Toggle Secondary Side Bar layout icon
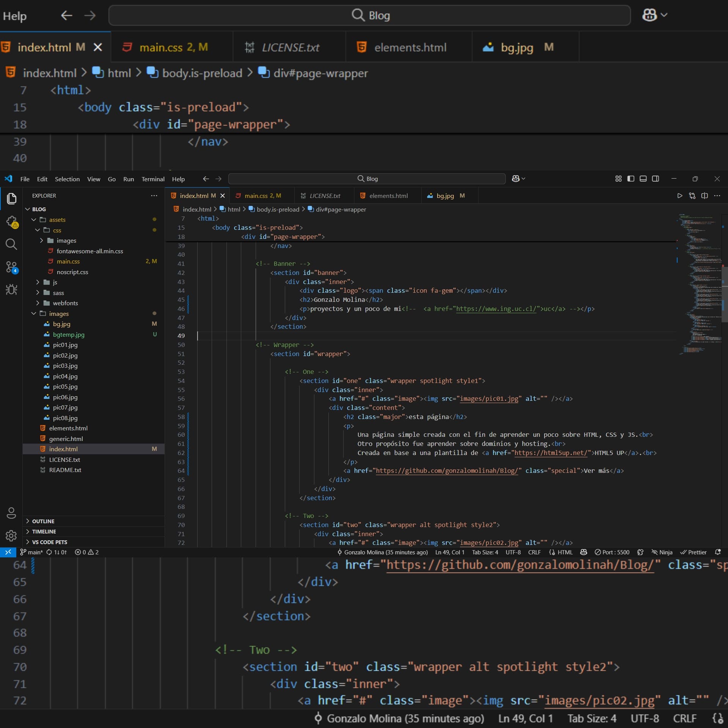Screen dimensions: 728x728 655,179
